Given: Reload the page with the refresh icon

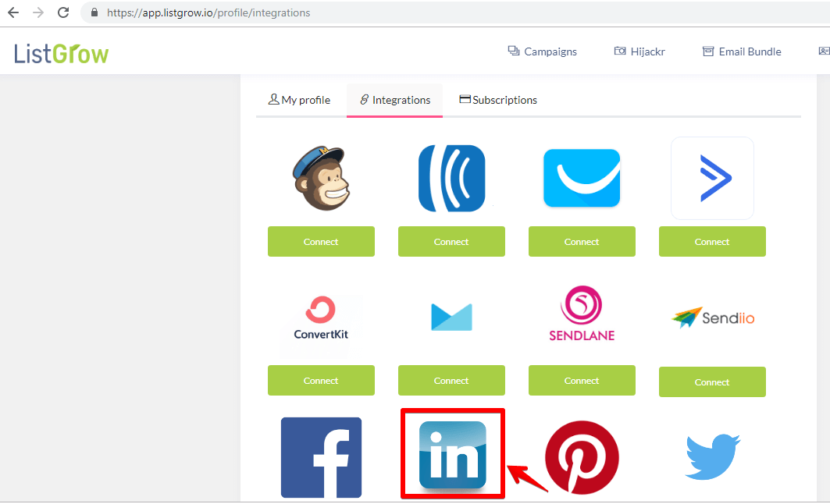Looking at the screenshot, I should [x=63, y=12].
